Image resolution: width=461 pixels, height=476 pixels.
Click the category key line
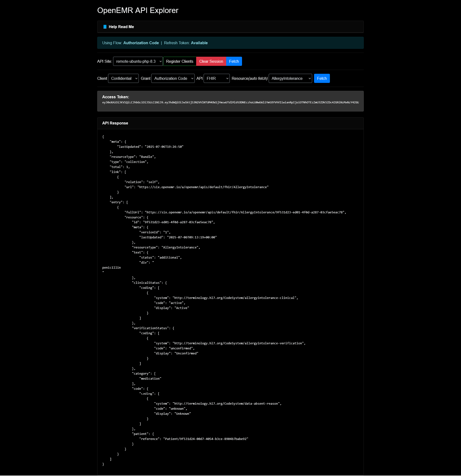(144, 374)
